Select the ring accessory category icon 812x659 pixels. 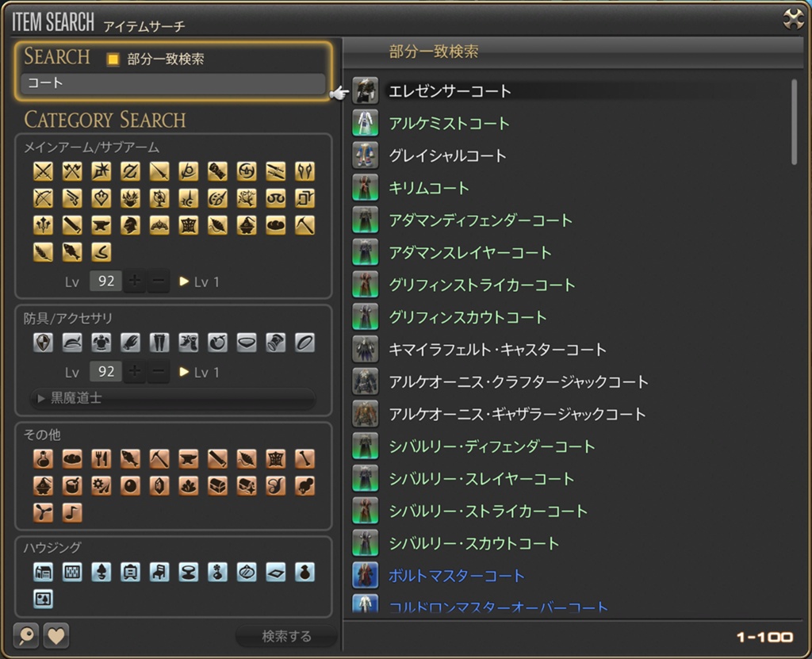(304, 343)
